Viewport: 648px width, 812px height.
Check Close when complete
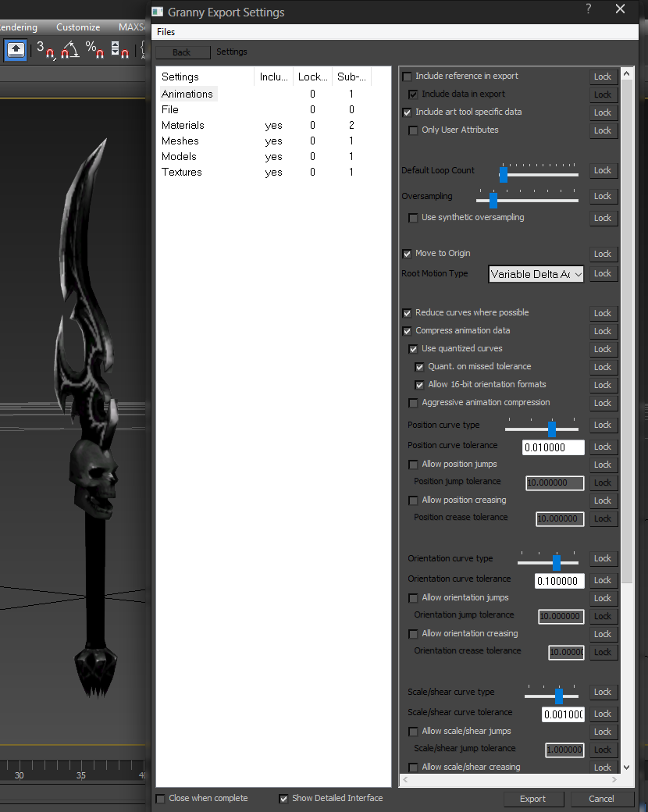point(161,799)
